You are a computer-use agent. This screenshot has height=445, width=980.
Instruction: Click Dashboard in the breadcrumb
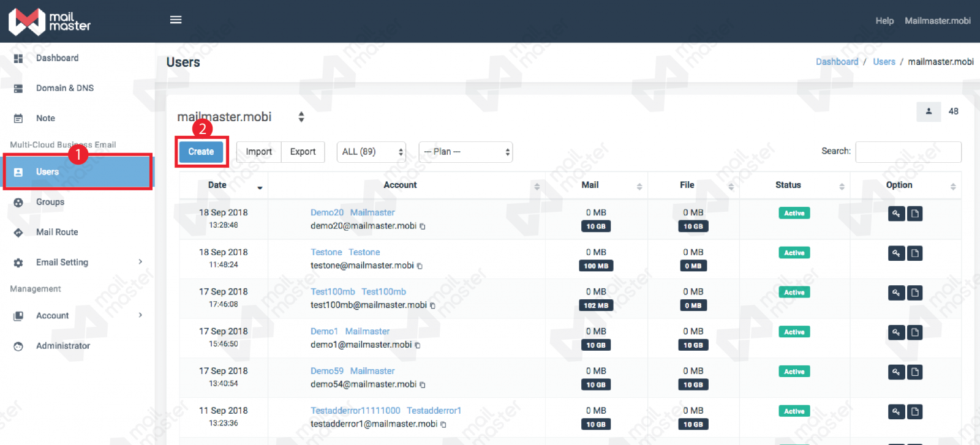tap(837, 62)
